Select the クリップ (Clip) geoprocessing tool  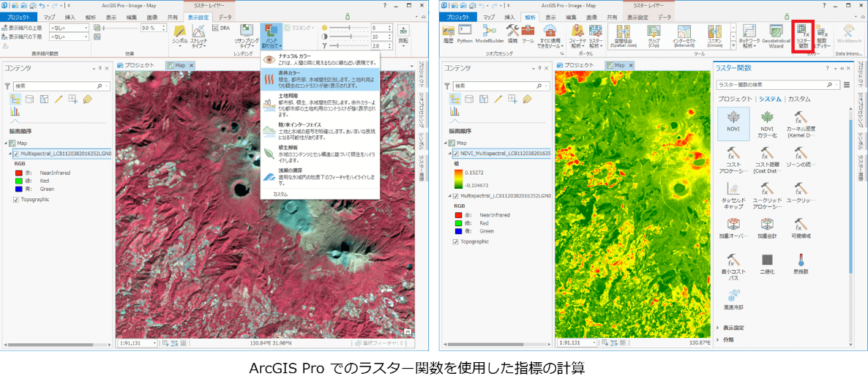point(653,35)
